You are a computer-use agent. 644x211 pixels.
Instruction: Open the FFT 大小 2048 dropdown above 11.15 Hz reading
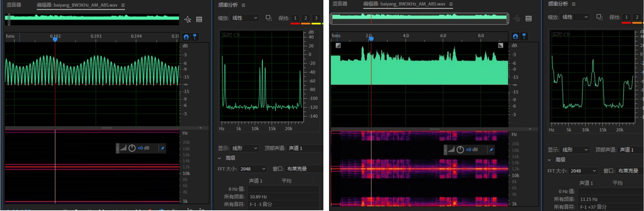[x=583, y=171]
